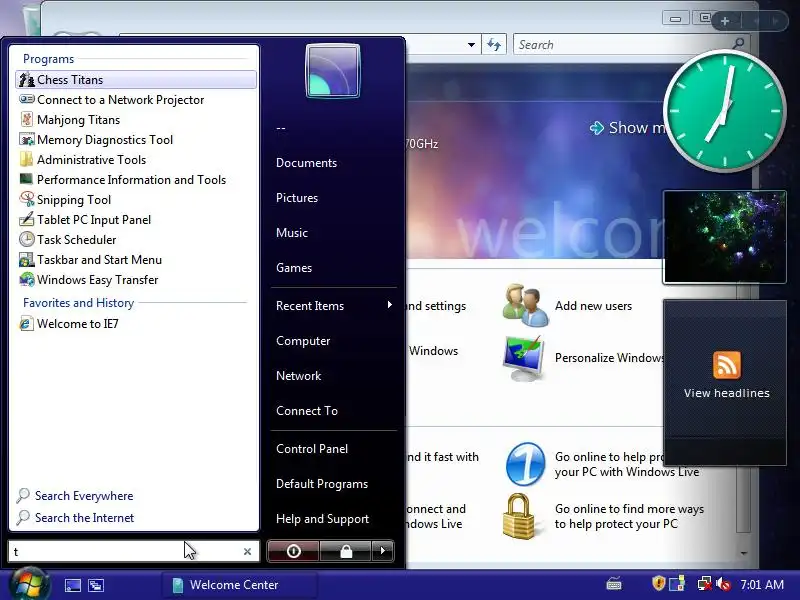
Task: Click the Start orb button
Action: point(30,583)
